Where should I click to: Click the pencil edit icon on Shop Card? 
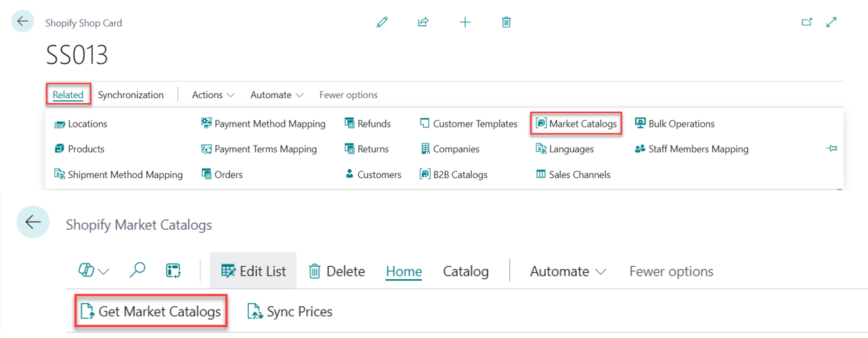point(382,22)
